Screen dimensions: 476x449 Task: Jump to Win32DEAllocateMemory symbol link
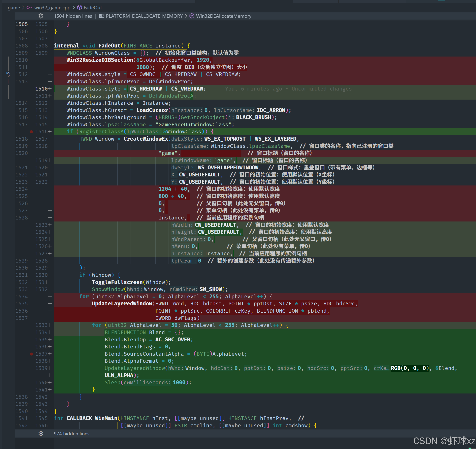click(223, 16)
